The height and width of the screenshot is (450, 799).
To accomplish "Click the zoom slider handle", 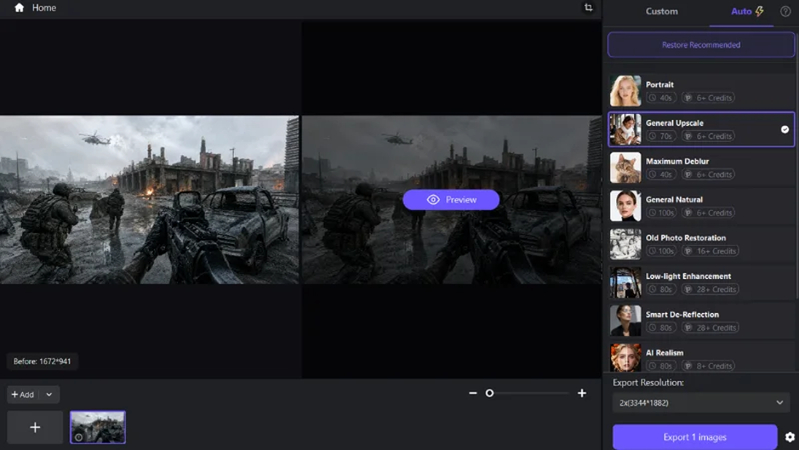I will [490, 393].
